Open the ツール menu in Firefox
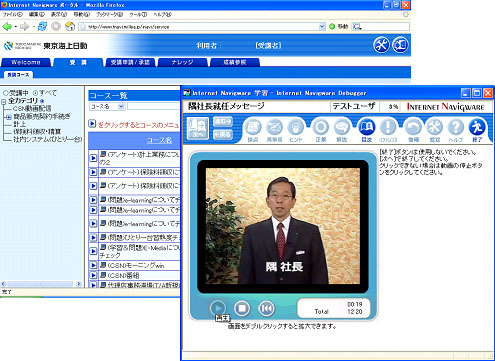The width and height of the screenshot is (495, 361). click(x=138, y=15)
